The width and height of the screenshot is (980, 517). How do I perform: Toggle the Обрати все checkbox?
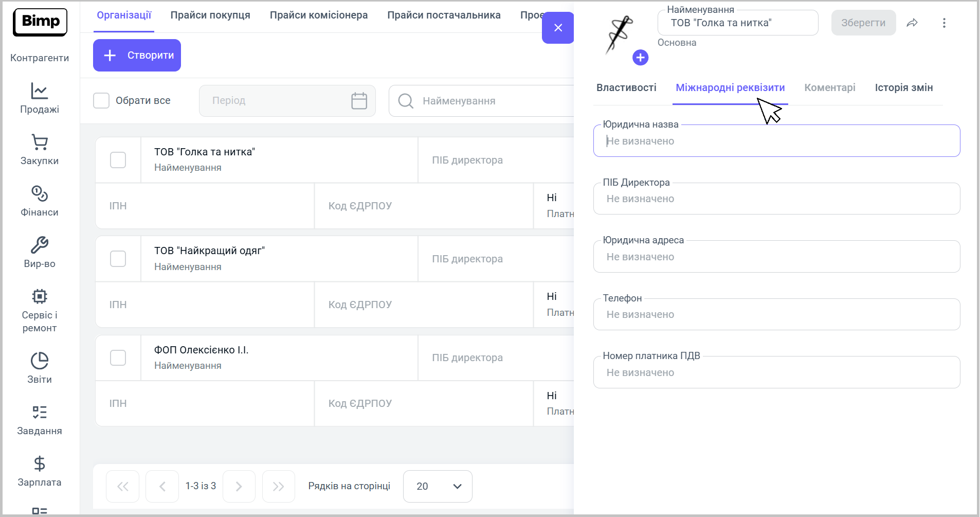point(101,101)
